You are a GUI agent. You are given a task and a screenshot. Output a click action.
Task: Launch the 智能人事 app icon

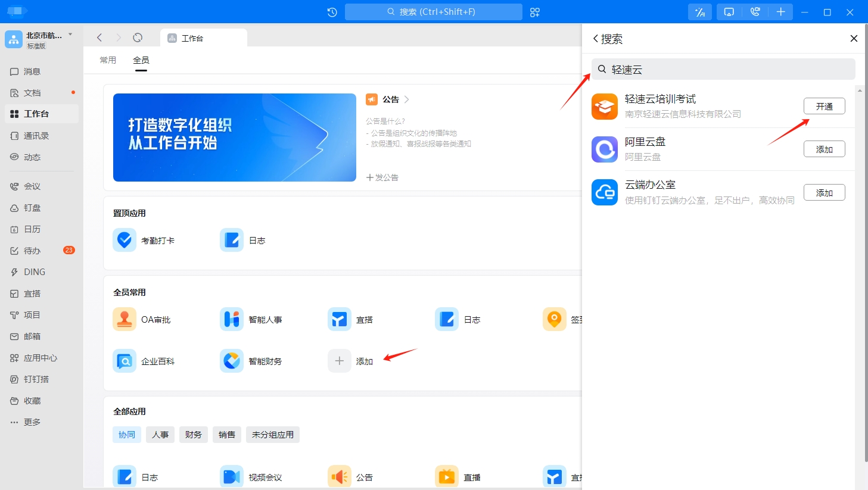(x=232, y=319)
